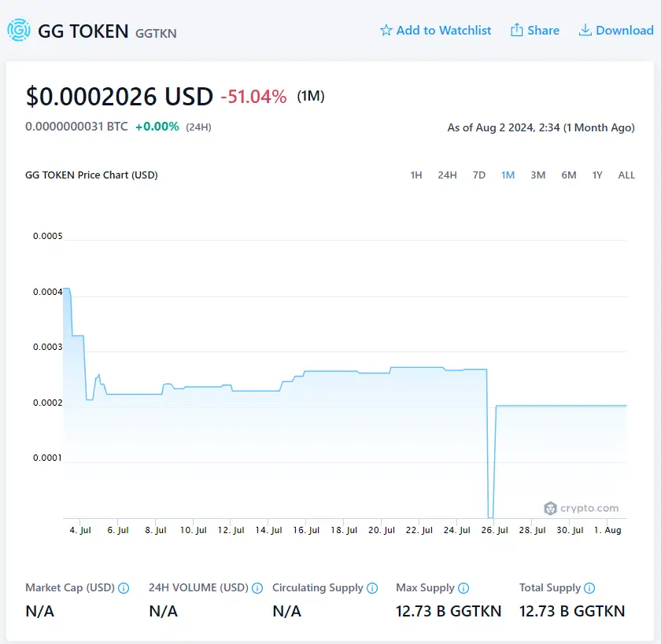Screen dimensions: 661x644
Task: Click the Download link
Action: (624, 30)
